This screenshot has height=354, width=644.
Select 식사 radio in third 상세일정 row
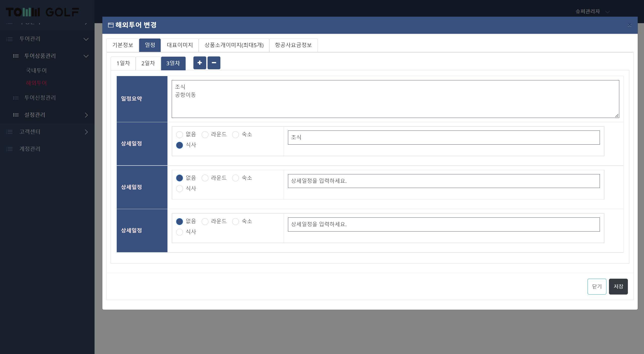coord(180,232)
